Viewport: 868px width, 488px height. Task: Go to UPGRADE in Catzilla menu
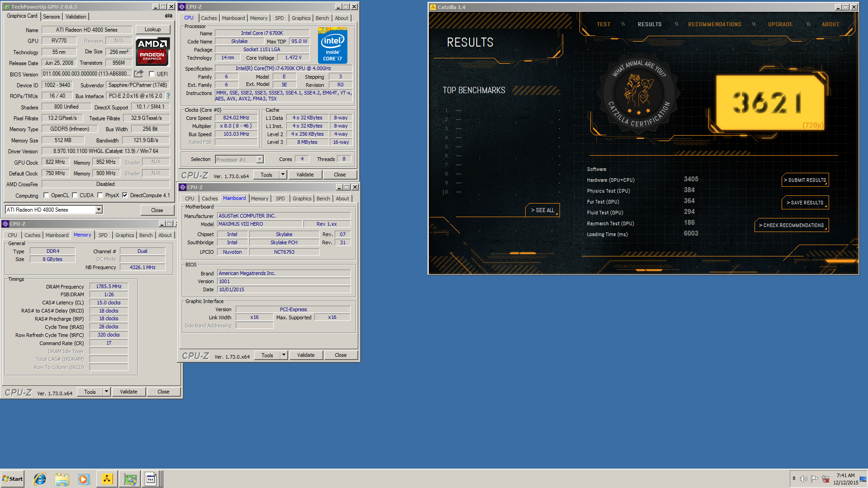[x=780, y=24]
